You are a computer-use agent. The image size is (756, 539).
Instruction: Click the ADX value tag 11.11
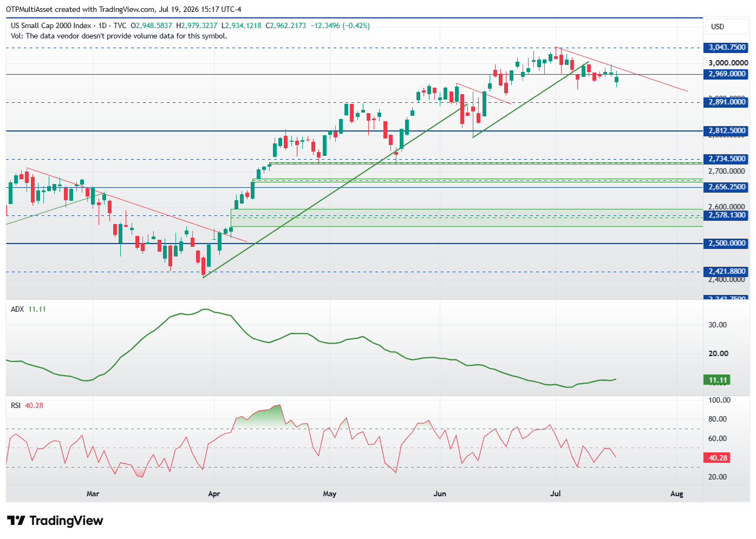click(717, 380)
